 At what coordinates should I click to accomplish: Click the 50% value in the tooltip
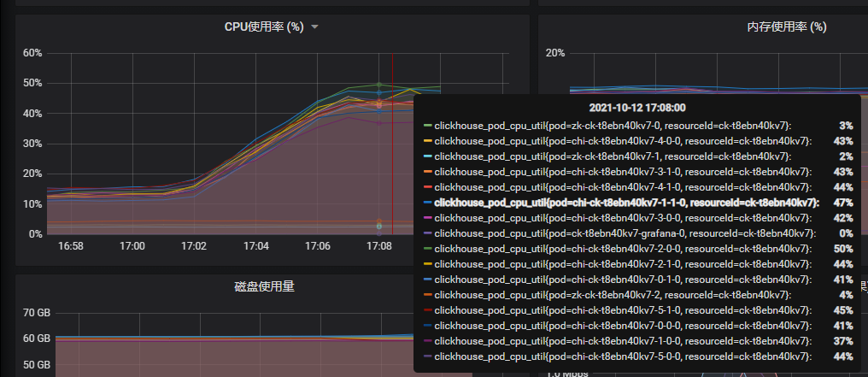pyautogui.click(x=843, y=249)
